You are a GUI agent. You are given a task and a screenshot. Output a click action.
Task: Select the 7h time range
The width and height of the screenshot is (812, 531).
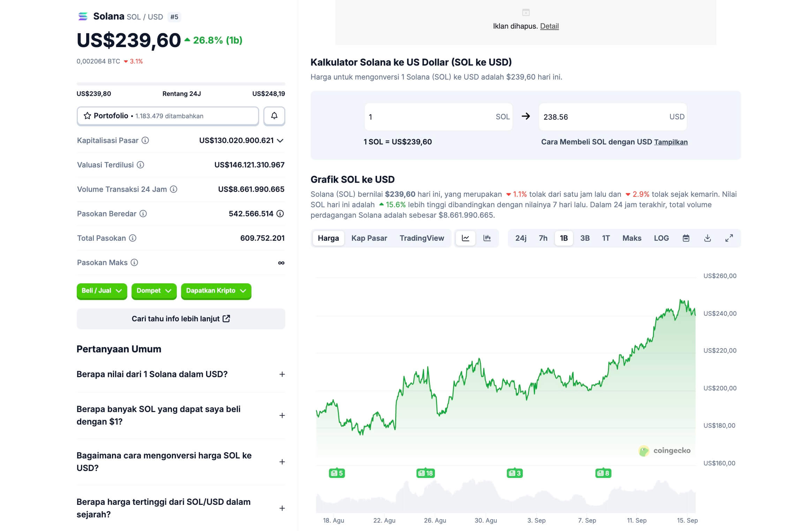(x=543, y=238)
